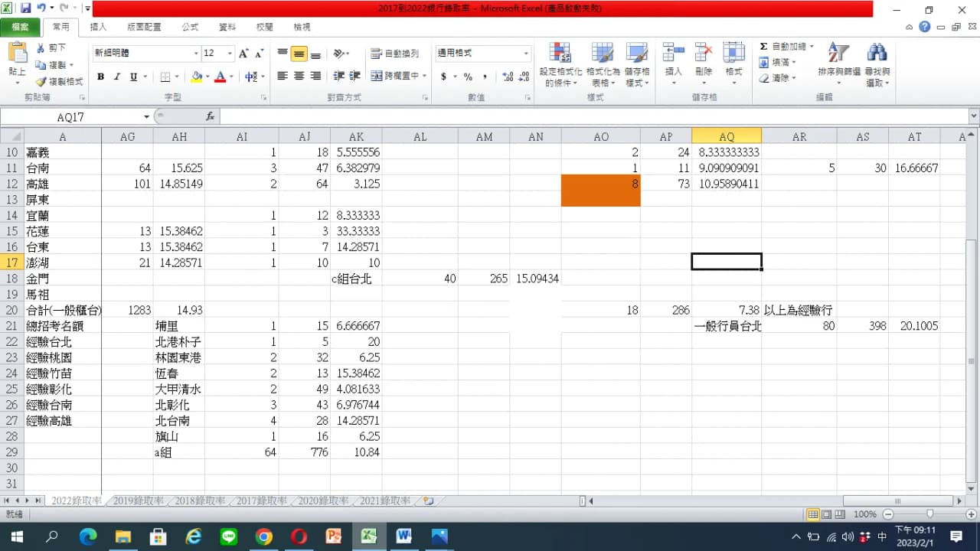The image size is (980, 551).
Task: Decrease the cell indent
Action: tap(339, 77)
